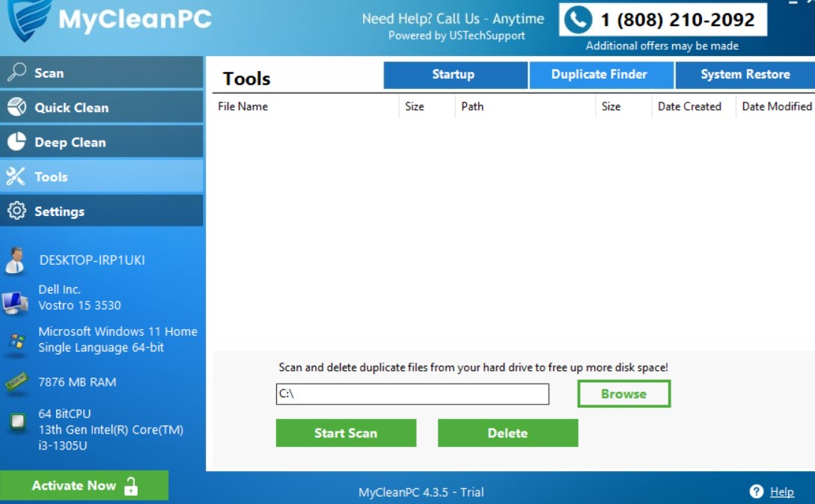Viewport: 815px width, 504px height.
Task: Click the computer icon beside Dell Inc.
Action: pyautogui.click(x=15, y=303)
